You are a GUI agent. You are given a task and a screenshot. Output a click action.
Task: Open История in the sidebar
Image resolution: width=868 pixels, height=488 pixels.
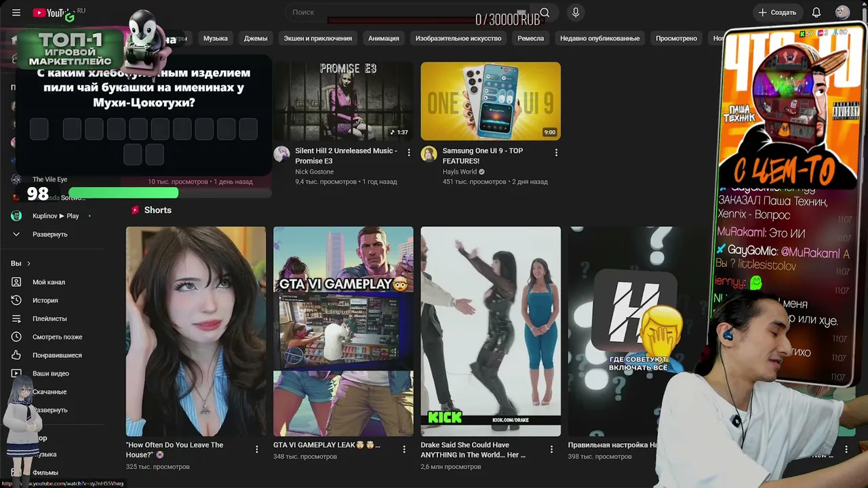(45, 300)
